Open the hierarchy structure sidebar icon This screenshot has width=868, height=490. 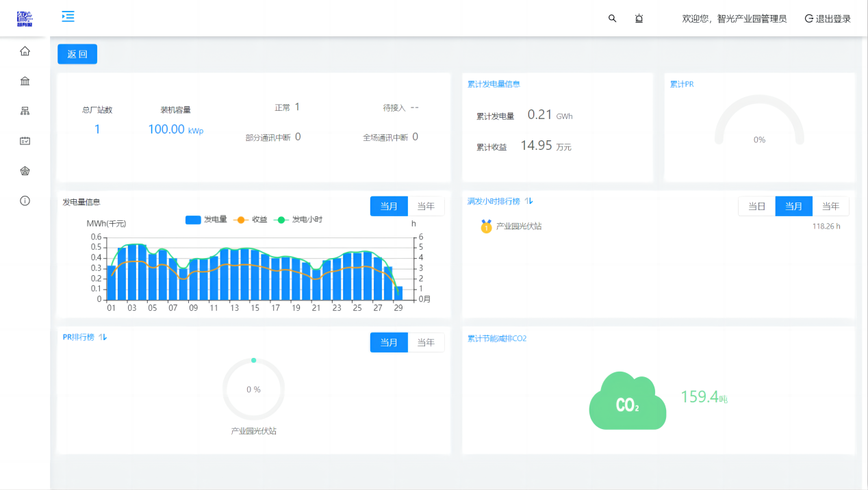coord(25,111)
